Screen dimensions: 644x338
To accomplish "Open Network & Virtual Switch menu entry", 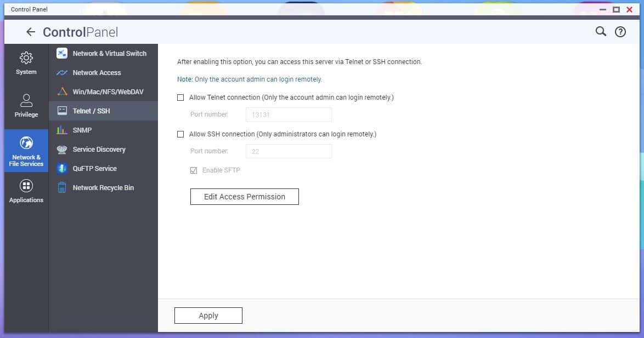I will coord(104,53).
